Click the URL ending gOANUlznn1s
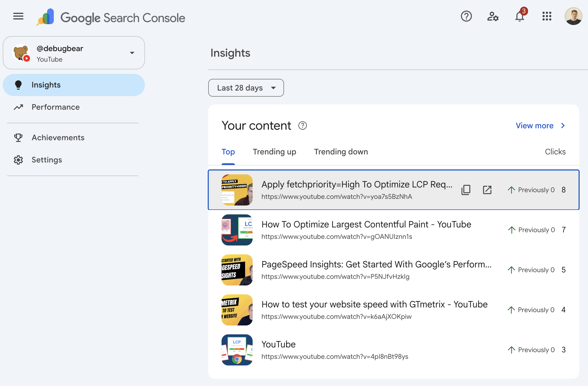The image size is (588, 386). (x=337, y=237)
